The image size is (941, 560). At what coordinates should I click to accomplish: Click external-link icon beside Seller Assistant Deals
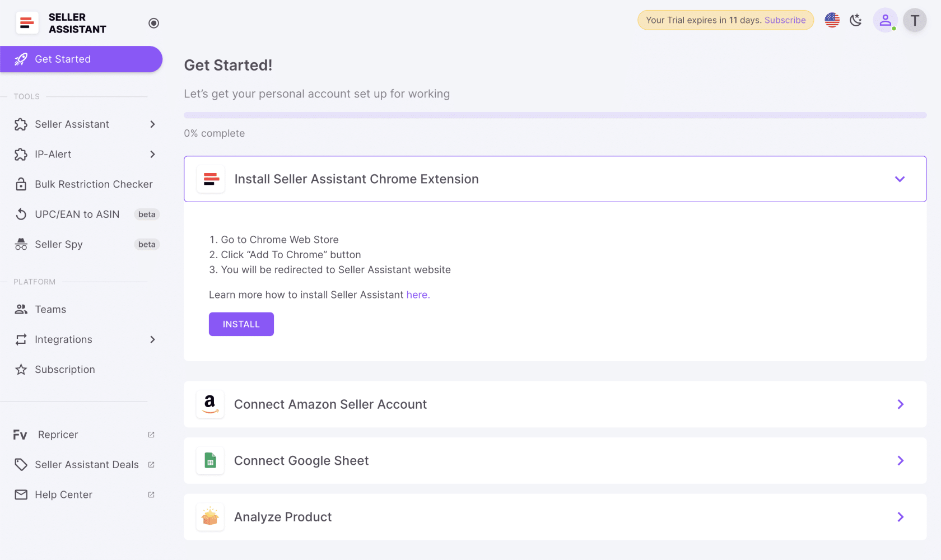tap(151, 465)
